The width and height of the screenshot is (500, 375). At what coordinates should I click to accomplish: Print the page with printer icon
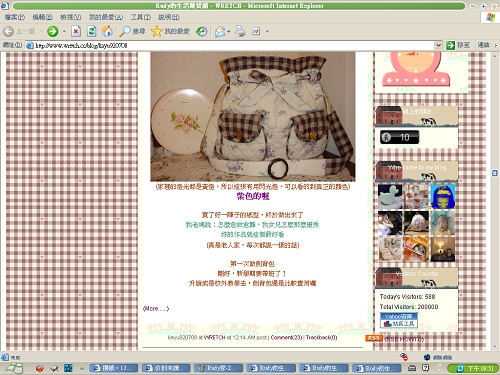coord(240,31)
